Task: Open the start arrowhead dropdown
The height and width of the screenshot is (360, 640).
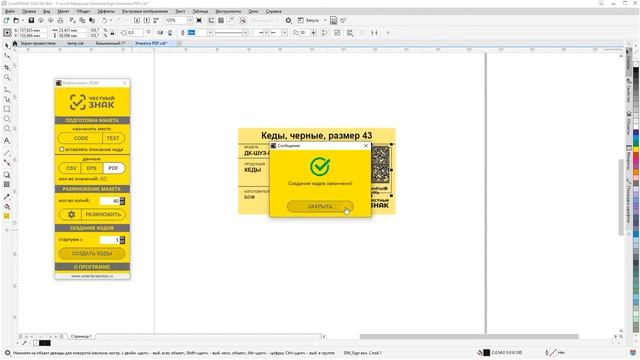Action: [x=266, y=33]
